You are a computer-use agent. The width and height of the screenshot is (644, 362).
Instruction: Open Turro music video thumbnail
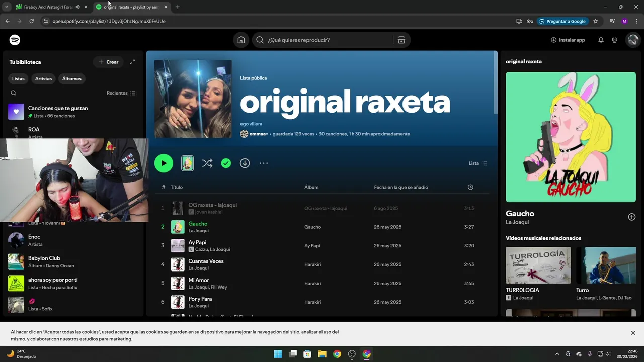coord(606,265)
